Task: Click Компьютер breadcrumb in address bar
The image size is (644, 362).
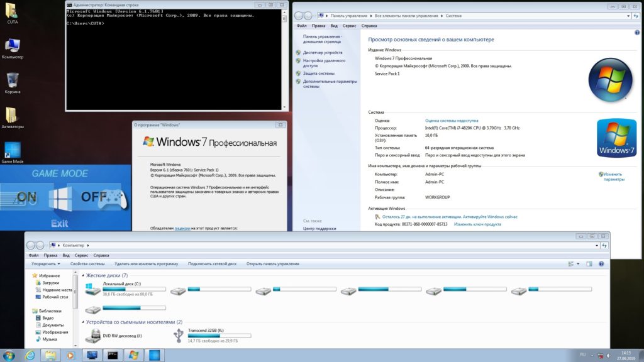Action: (x=73, y=246)
